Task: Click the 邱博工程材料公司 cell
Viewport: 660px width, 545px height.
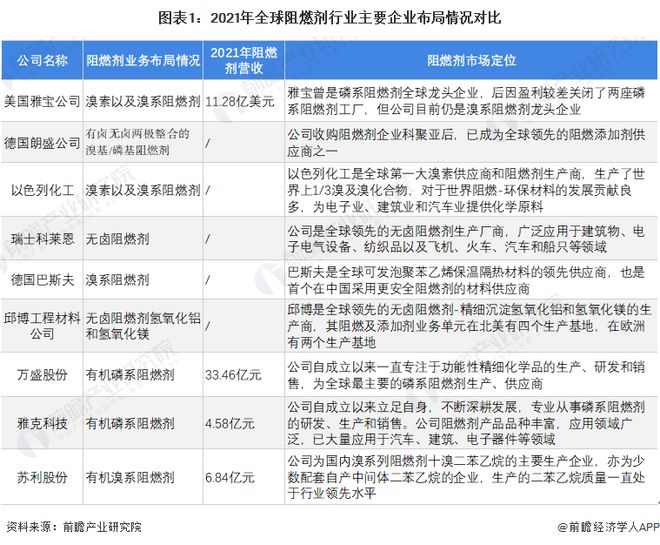Action: pos(42,326)
